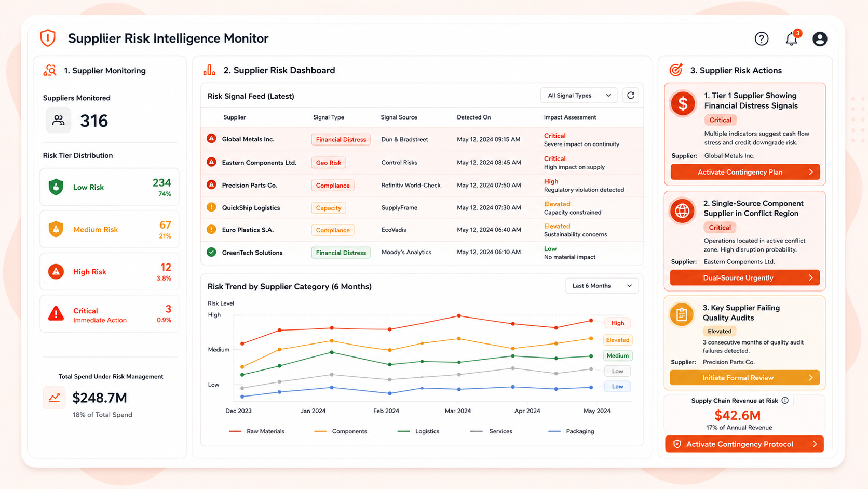Image resolution: width=868 pixels, height=489 pixels.
Task: Click Signal Type column header
Action: (x=329, y=117)
